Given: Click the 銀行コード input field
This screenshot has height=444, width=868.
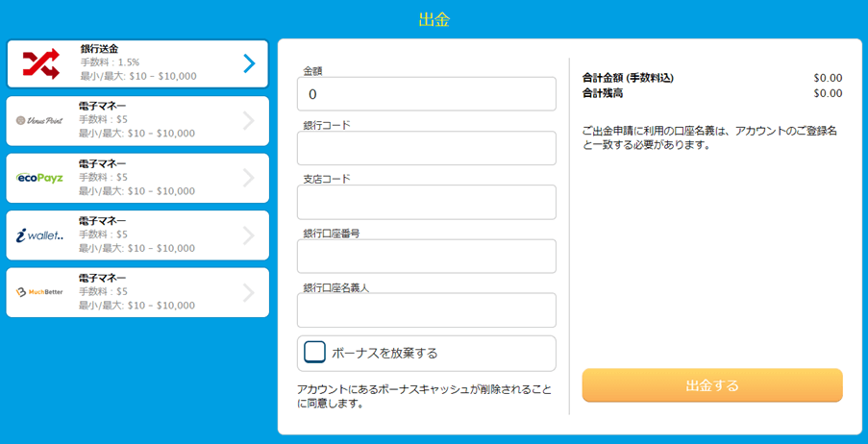Looking at the screenshot, I should [426, 149].
